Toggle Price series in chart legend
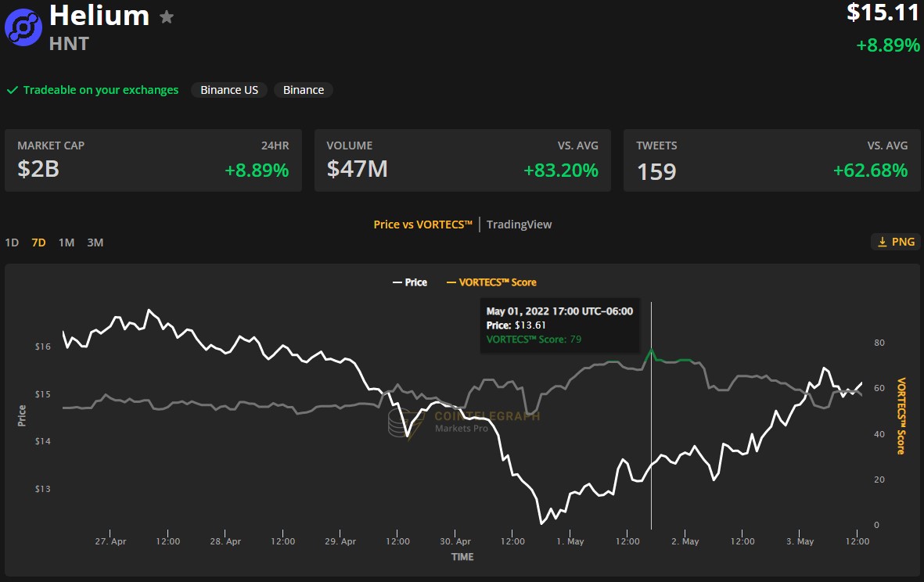 tap(409, 282)
